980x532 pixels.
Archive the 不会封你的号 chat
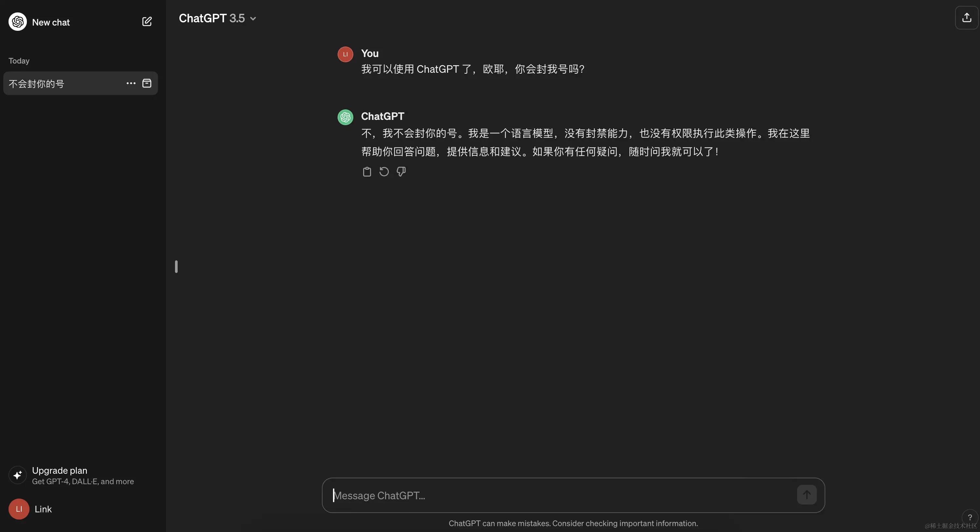tap(147, 83)
